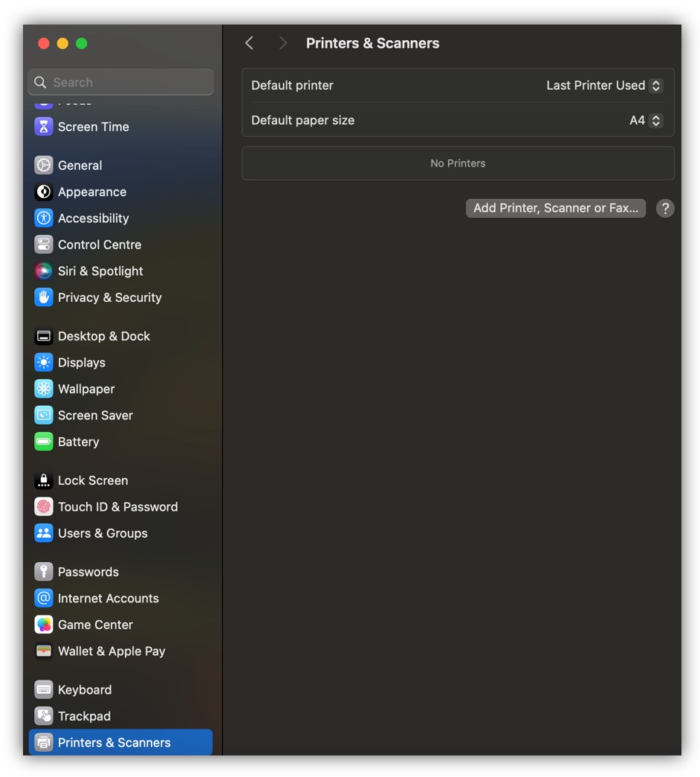
Task: Select Wallet & Apple Pay label
Action: [111, 651]
